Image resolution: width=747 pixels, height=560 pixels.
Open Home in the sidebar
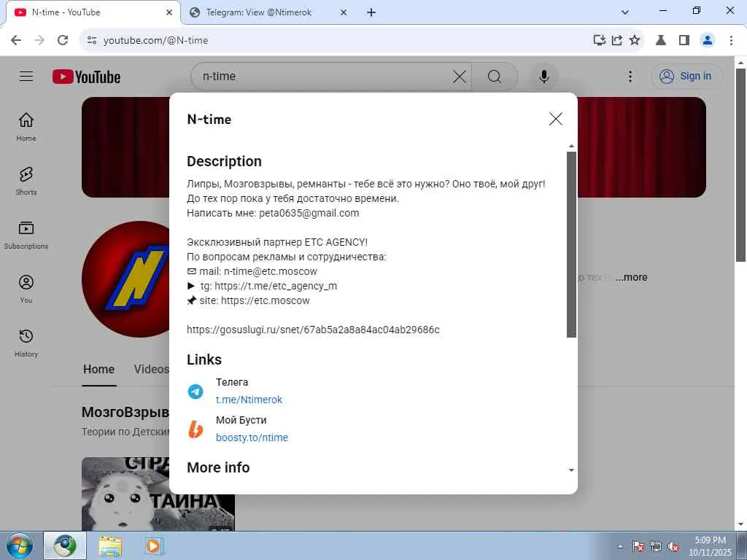tap(26, 127)
